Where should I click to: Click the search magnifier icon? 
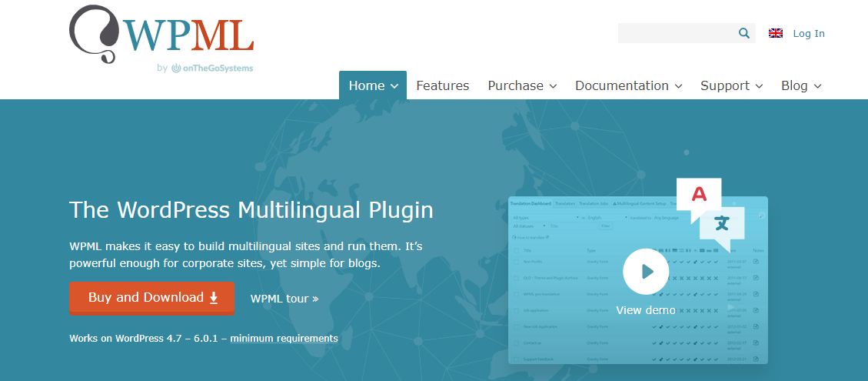744,33
